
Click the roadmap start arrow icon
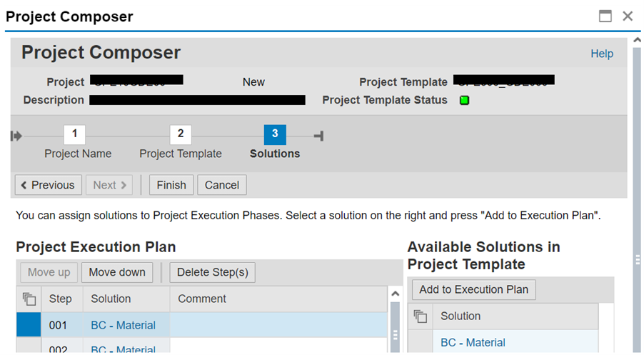tap(16, 136)
